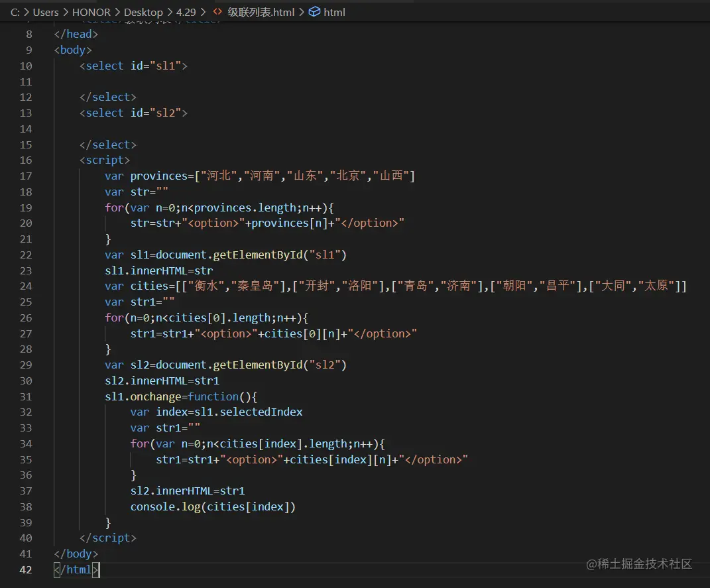Image resolution: width=710 pixels, height=588 pixels.
Task: Click the chevron after 'HONOR' breadcrumb
Action: click(x=117, y=12)
